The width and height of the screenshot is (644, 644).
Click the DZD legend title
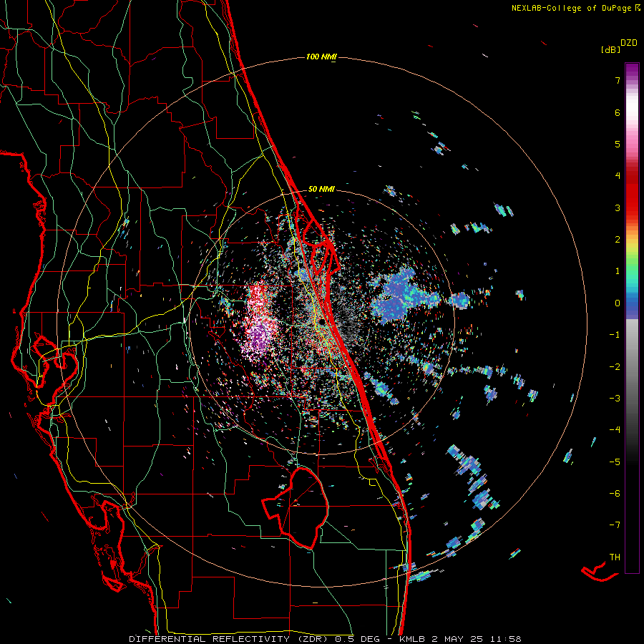coord(629,43)
